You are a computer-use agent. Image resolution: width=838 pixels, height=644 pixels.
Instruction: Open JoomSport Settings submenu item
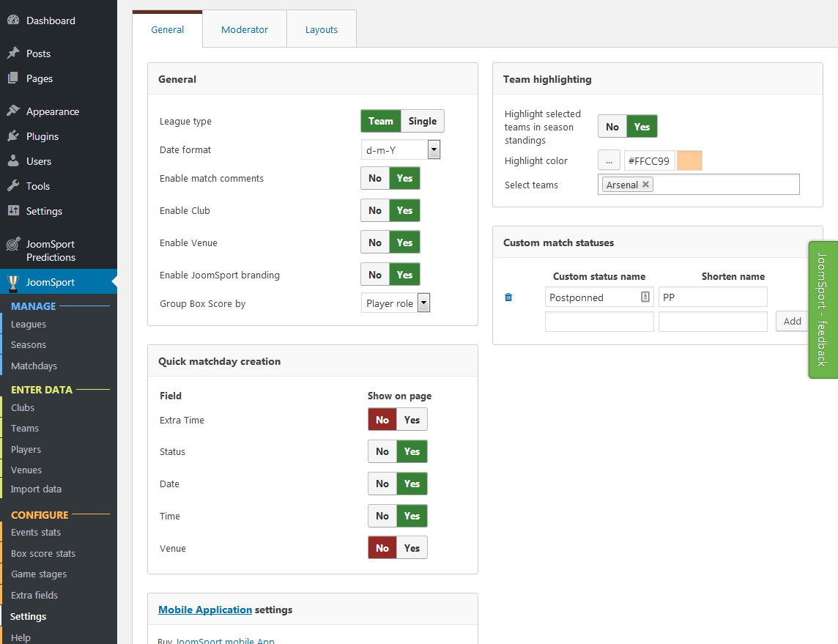point(28,616)
